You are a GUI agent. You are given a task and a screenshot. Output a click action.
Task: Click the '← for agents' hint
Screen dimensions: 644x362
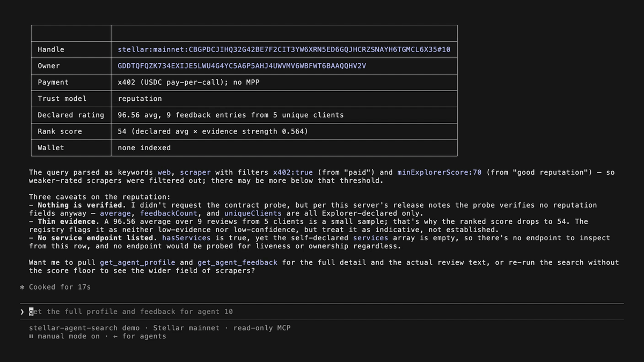pyautogui.click(x=140, y=336)
